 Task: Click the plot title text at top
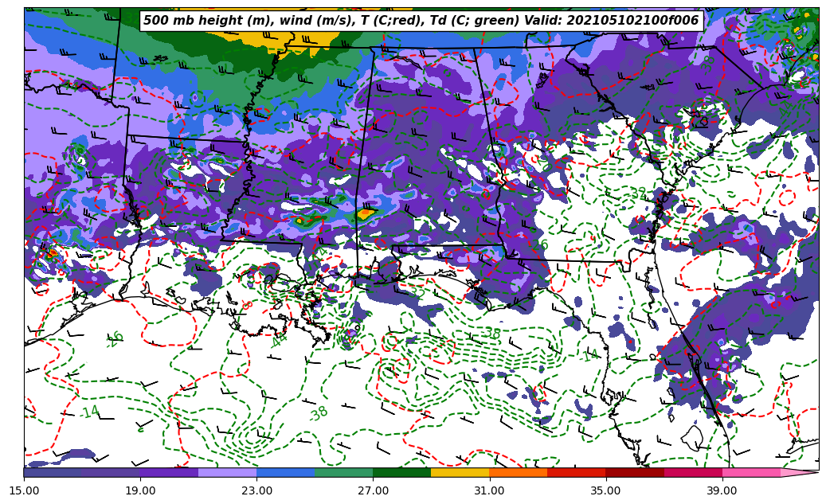tap(421, 21)
